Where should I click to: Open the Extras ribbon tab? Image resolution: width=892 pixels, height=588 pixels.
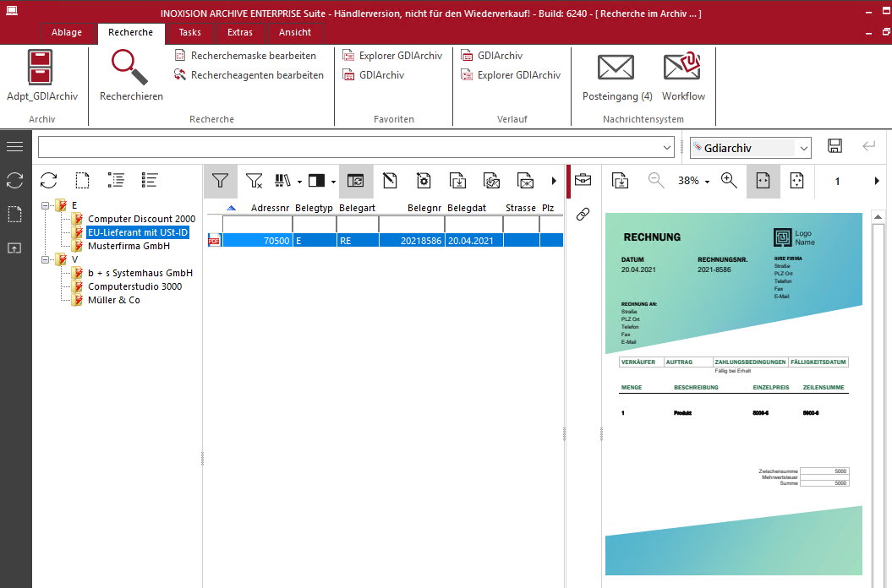click(240, 32)
